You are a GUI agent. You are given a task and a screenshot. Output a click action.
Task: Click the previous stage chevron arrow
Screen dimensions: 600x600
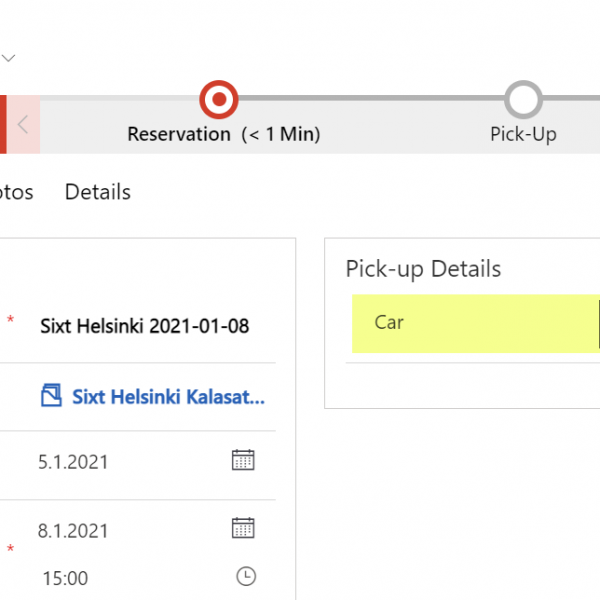tap(23, 124)
